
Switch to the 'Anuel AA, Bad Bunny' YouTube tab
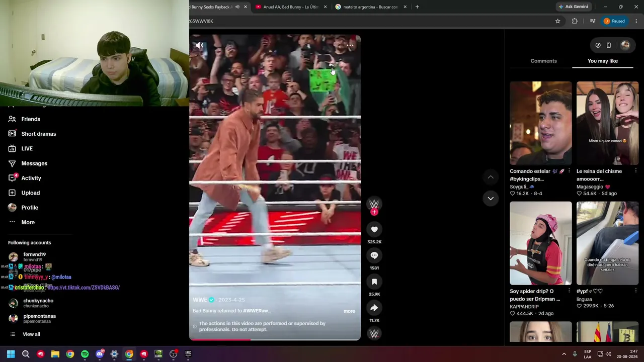pyautogui.click(x=290, y=7)
